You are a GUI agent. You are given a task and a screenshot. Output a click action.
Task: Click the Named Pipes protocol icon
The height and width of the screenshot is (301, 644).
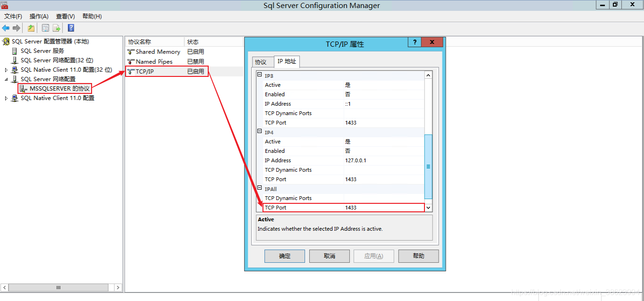point(131,62)
